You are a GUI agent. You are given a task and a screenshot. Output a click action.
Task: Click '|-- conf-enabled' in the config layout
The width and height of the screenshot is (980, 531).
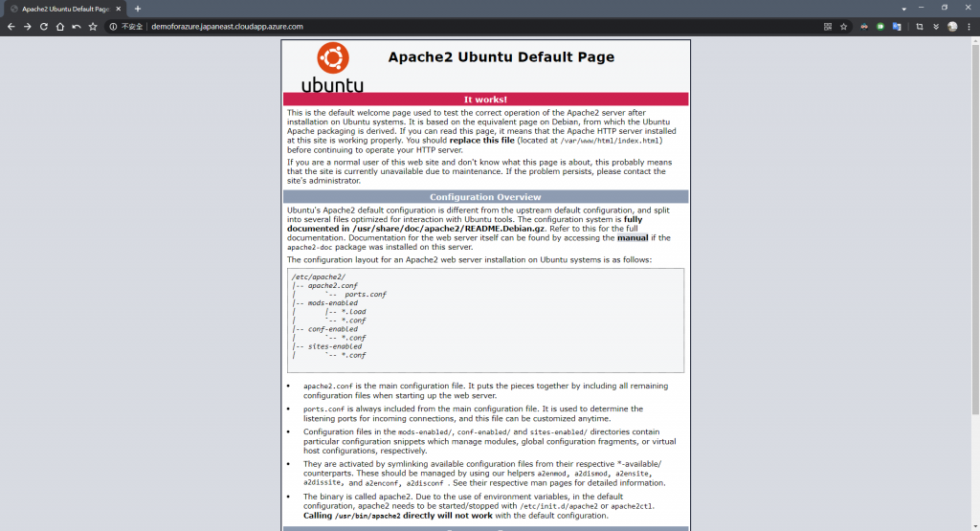325,329
